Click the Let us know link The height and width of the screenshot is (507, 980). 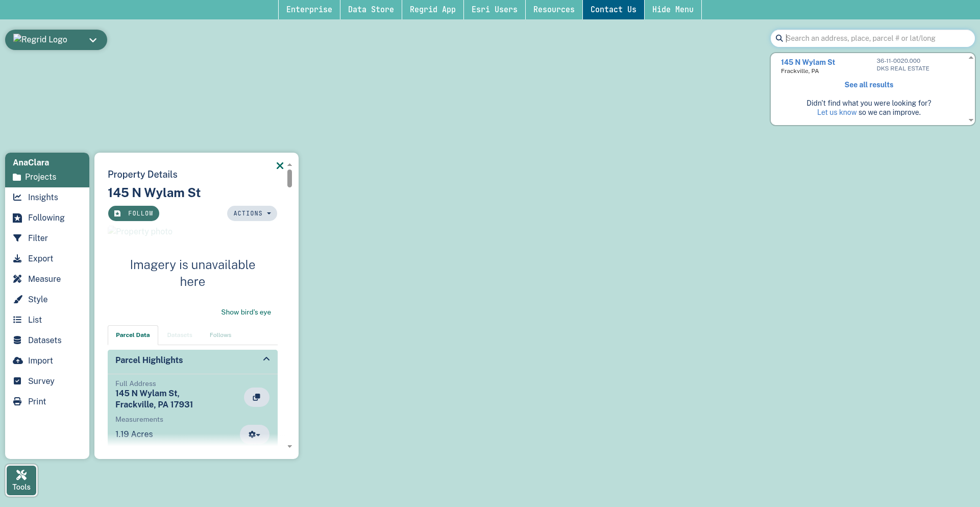(837, 112)
